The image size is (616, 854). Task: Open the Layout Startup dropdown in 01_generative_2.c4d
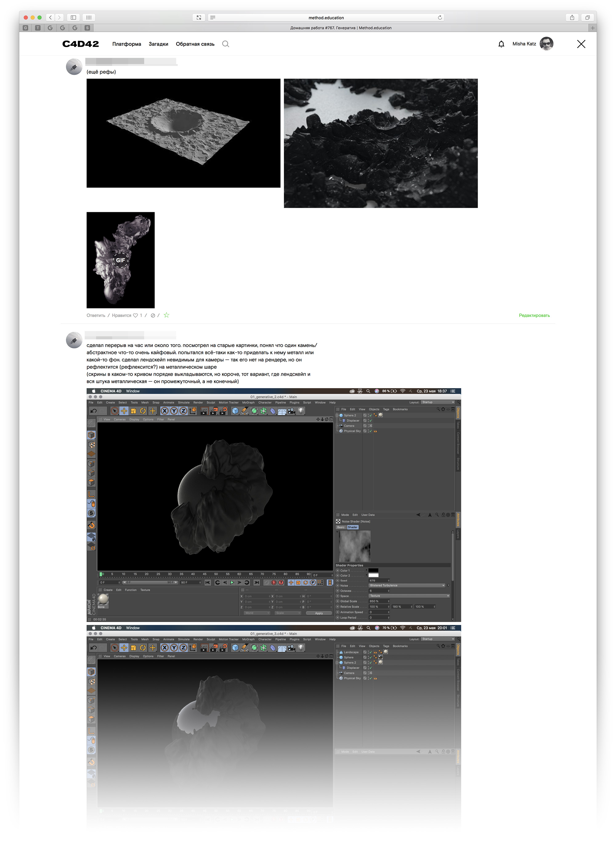pyautogui.click(x=438, y=402)
